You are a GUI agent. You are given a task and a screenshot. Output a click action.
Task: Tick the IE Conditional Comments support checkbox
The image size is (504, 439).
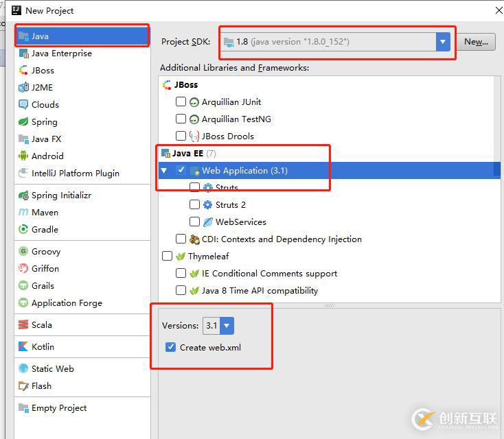[181, 273]
